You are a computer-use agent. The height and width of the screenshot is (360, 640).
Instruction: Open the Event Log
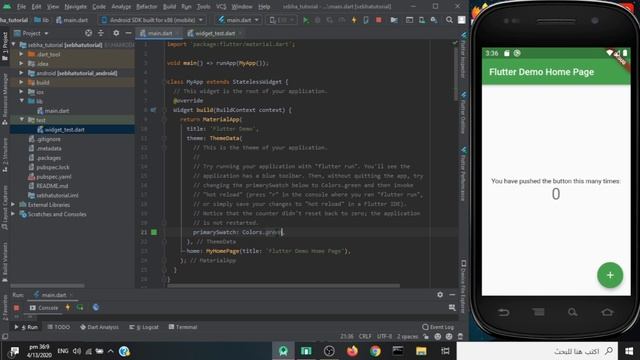click(x=438, y=327)
